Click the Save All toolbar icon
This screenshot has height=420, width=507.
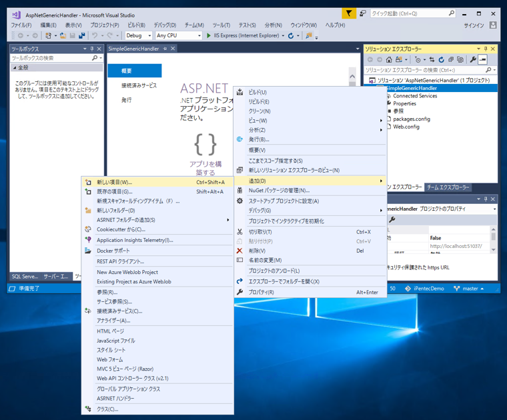click(x=81, y=35)
